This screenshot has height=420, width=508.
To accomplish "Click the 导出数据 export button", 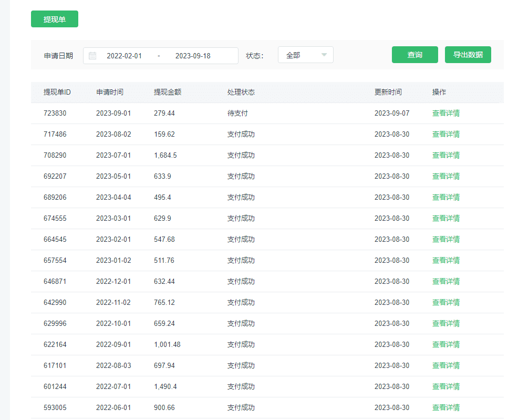I will (x=468, y=55).
